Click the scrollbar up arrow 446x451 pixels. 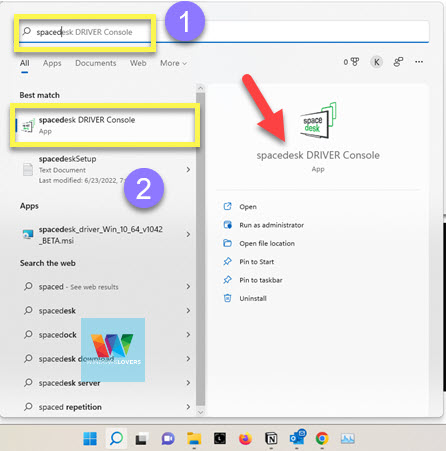200,88
